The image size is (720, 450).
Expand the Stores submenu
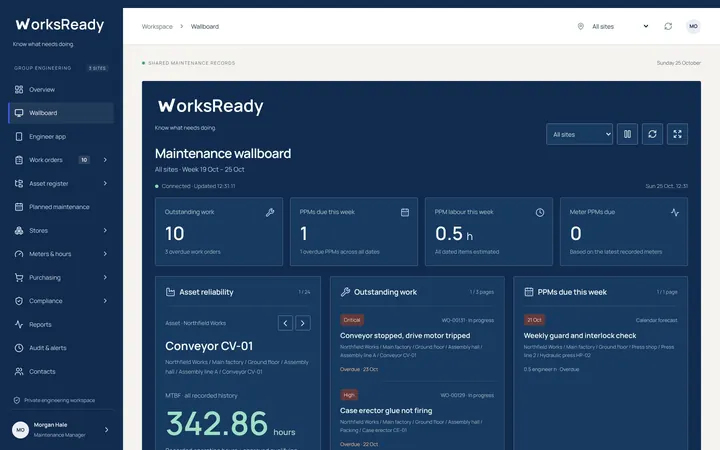coord(105,231)
